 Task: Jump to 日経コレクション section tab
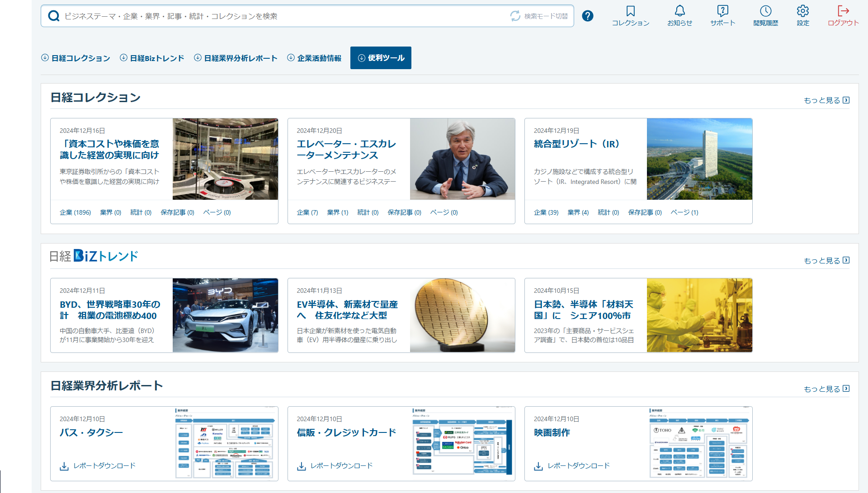(x=76, y=58)
